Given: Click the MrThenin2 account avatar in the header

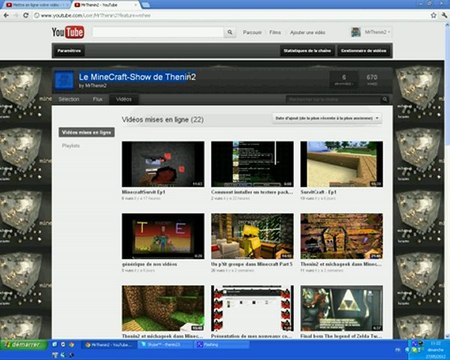Looking at the screenshot, I should [356, 32].
